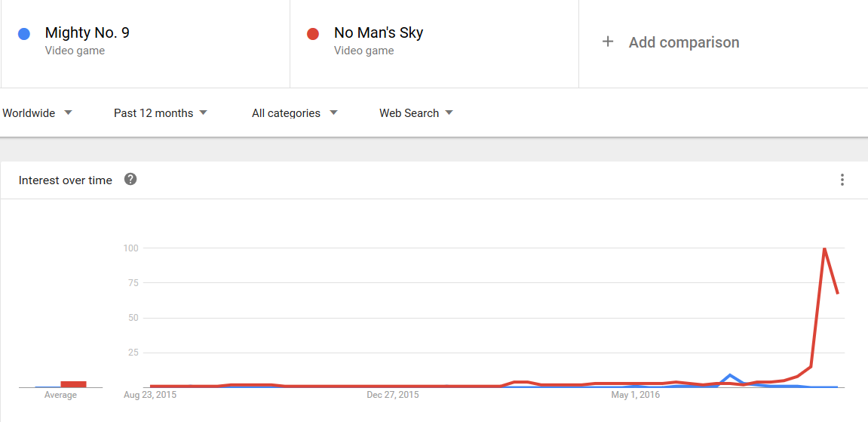Viewport: 868px width, 422px height.
Task: Open the three-dot more options menu
Action: click(842, 180)
